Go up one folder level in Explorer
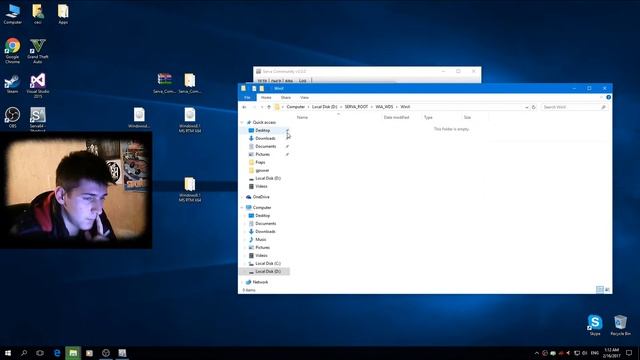This screenshot has width=640, height=360. pyautogui.click(x=269, y=107)
